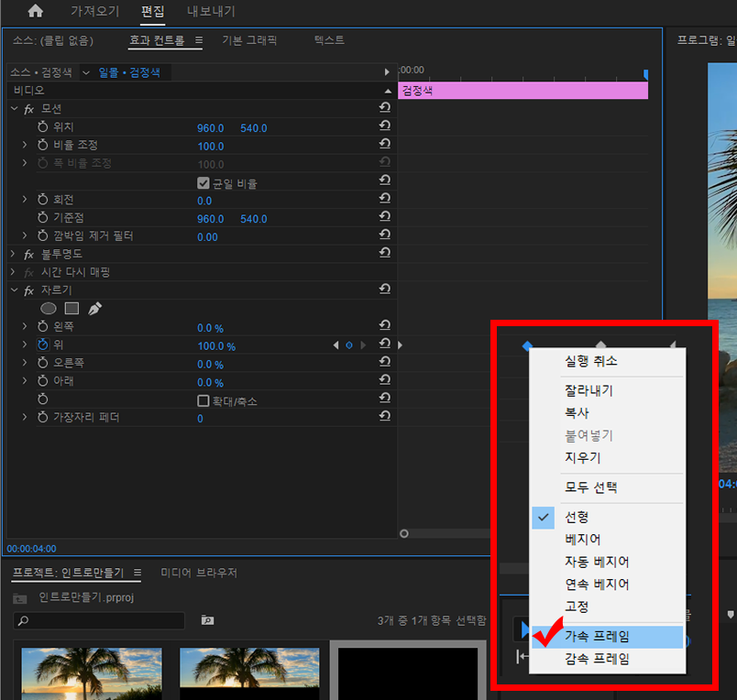Screen dimensions: 737x700
Task: Uncheck the 균일 비율 checkbox
Action: [203, 182]
